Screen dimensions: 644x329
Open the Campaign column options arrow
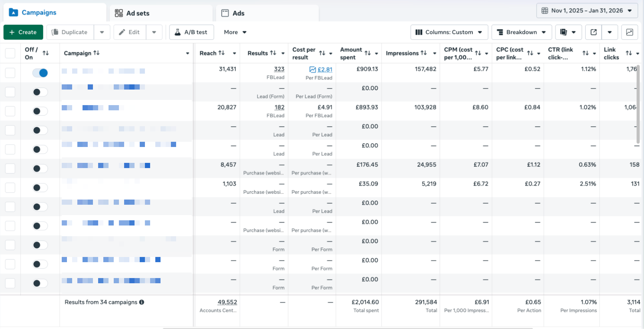(187, 53)
